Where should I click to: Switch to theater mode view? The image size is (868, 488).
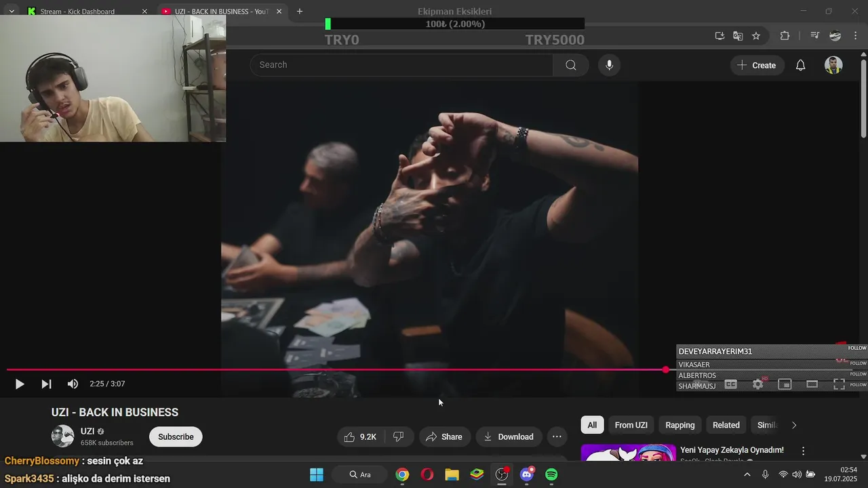coord(812,384)
